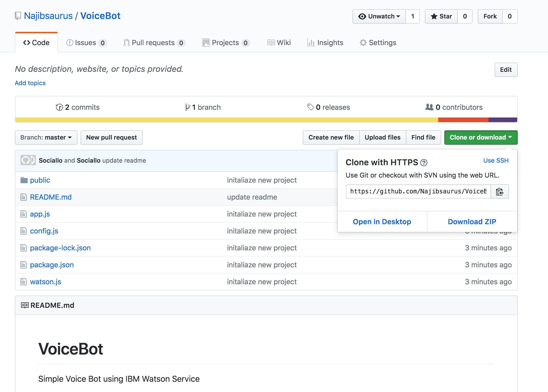Click Download ZIP
The height and width of the screenshot is (392, 548).
(x=472, y=222)
